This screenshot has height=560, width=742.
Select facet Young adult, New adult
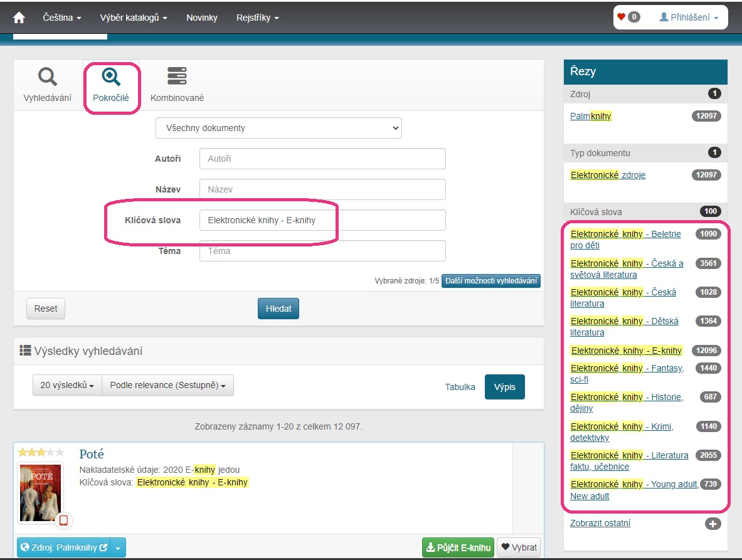pos(635,490)
